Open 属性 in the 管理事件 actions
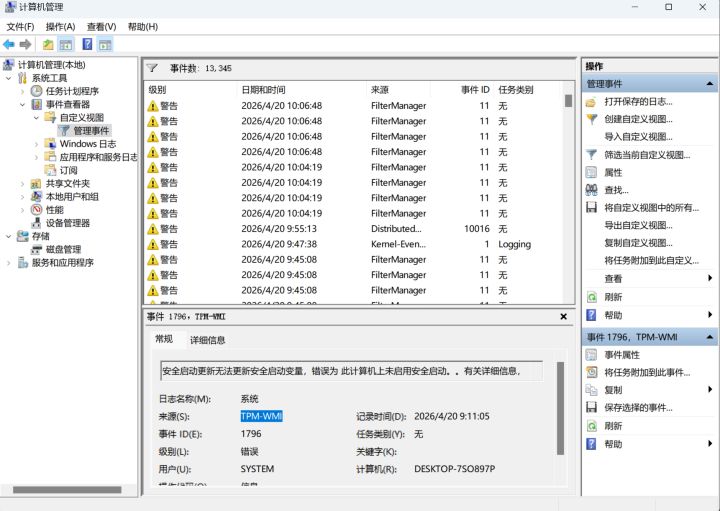The height and width of the screenshot is (511, 720). (x=613, y=173)
